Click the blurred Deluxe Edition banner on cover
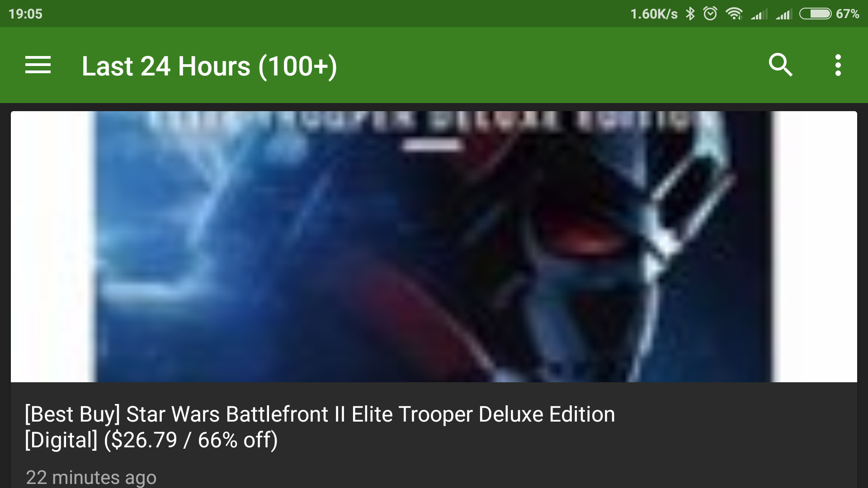This screenshot has height=488, width=868. (x=420, y=121)
